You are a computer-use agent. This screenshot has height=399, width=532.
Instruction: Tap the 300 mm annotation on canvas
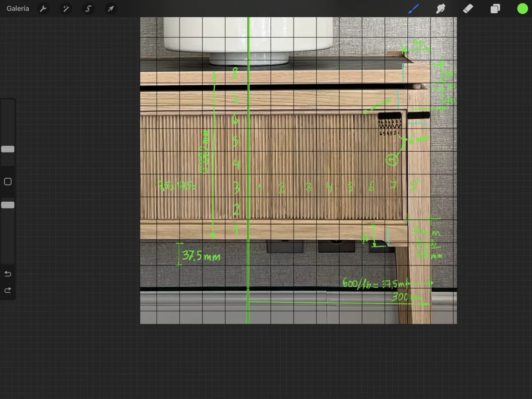pyautogui.click(x=406, y=297)
